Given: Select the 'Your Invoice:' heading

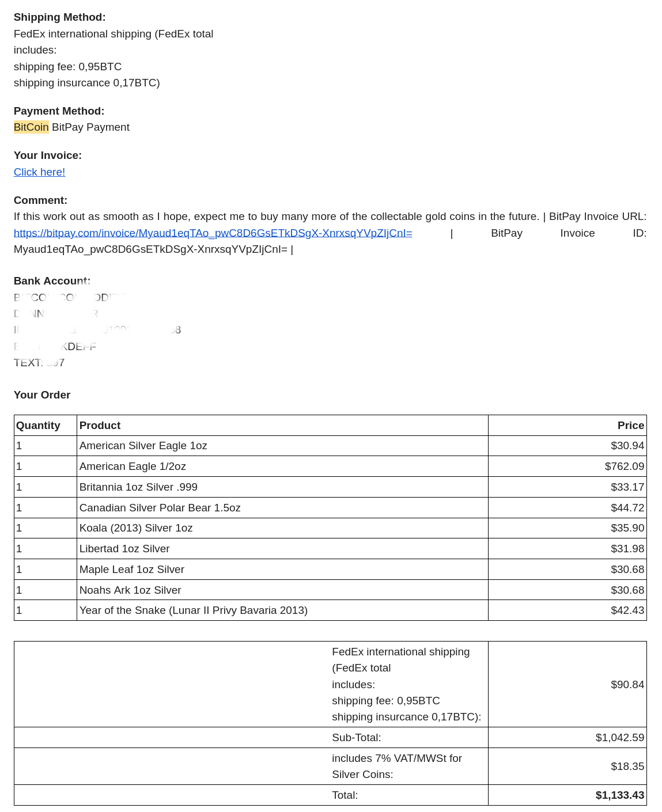Looking at the screenshot, I should pyautogui.click(x=48, y=155).
